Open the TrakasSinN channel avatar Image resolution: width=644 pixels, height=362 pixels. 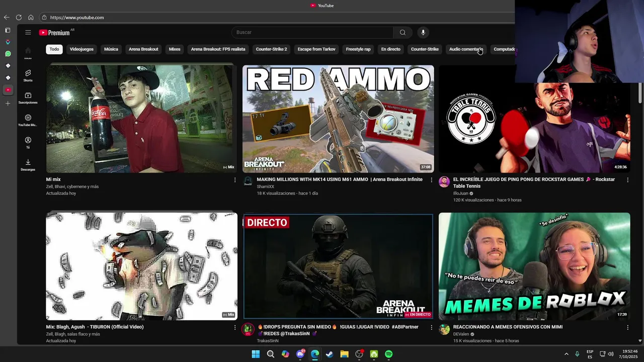tap(248, 329)
